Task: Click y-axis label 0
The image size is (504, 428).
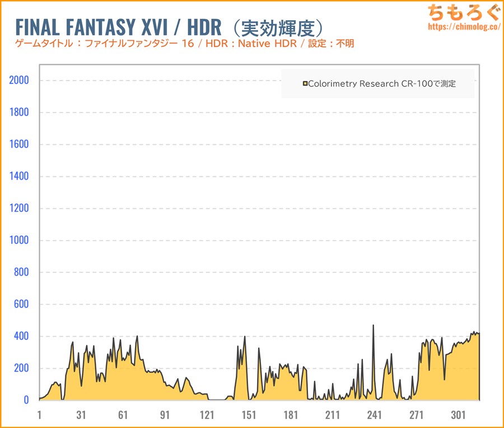Action: pos(26,400)
